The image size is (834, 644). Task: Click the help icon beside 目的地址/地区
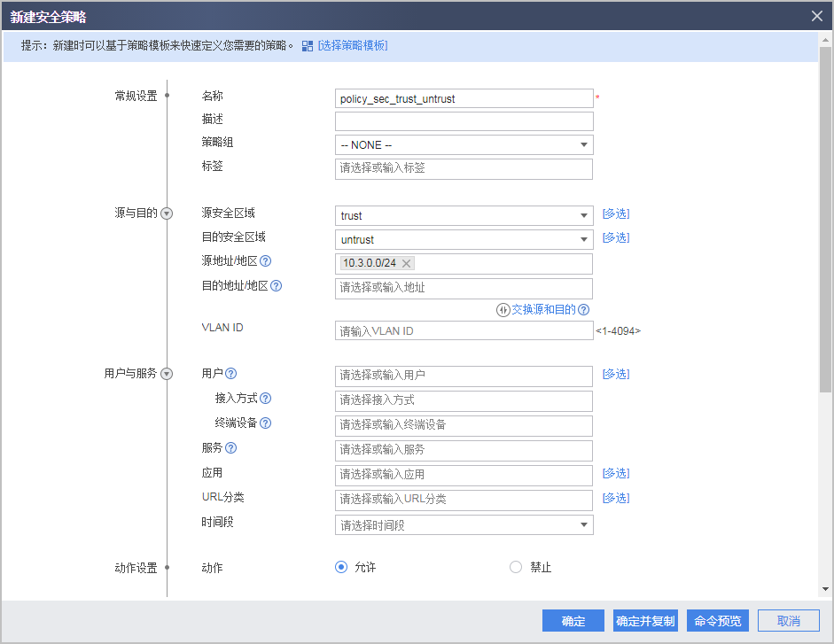point(277,286)
